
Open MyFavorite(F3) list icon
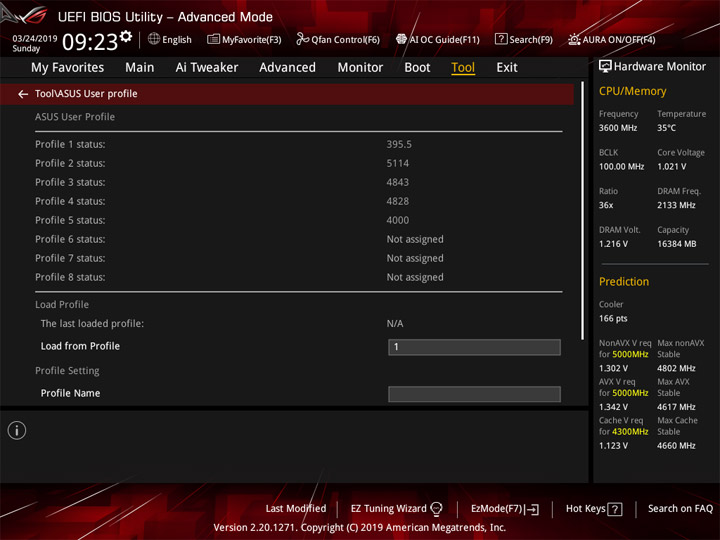click(x=213, y=39)
